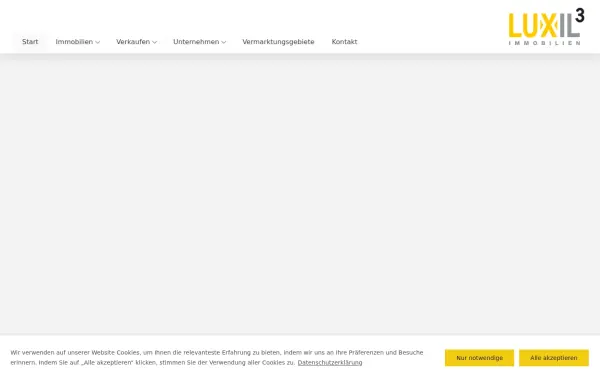Accept only necessary cookies with Nur notwendige

coord(479,358)
